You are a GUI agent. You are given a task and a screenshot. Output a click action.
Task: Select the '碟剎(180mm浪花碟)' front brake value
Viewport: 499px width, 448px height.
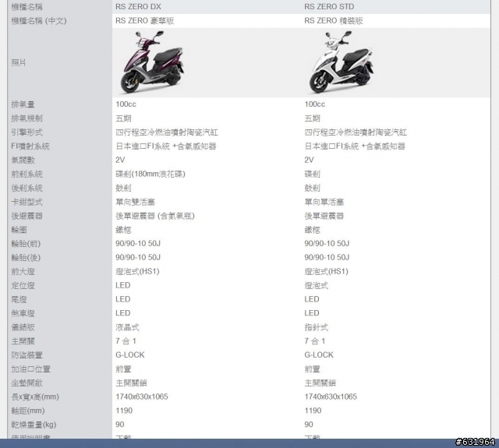point(150,174)
